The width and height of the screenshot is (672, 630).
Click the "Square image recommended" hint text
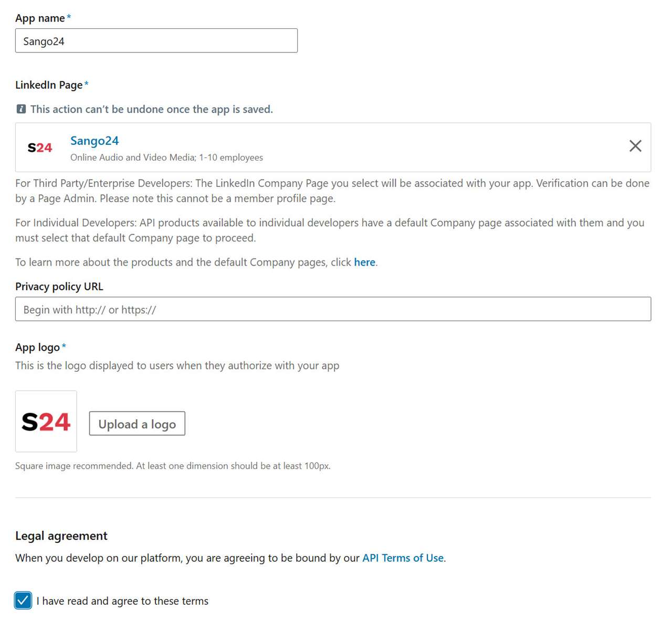(173, 466)
